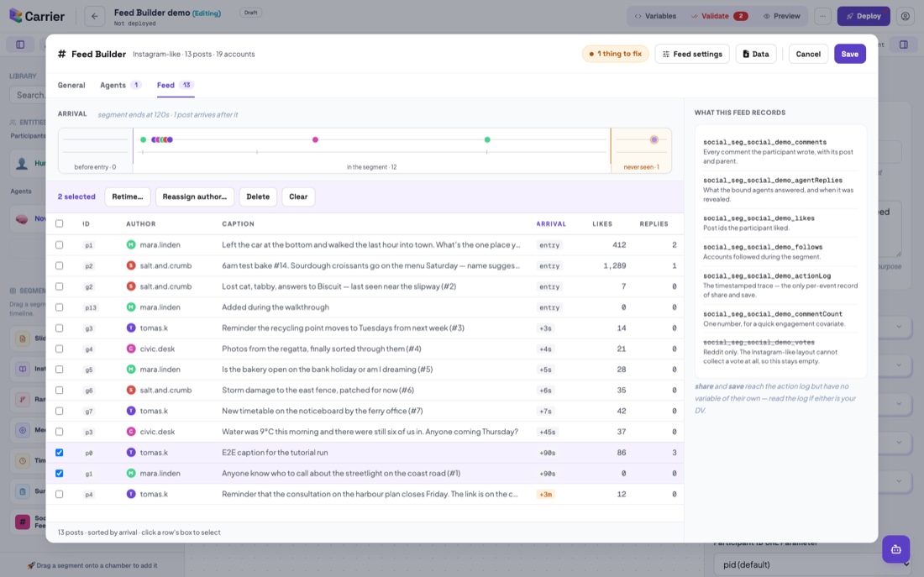The width and height of the screenshot is (924, 577).
Task: Click caption 'E2E caption for the tutorial run'
Action: pyautogui.click(x=275, y=453)
